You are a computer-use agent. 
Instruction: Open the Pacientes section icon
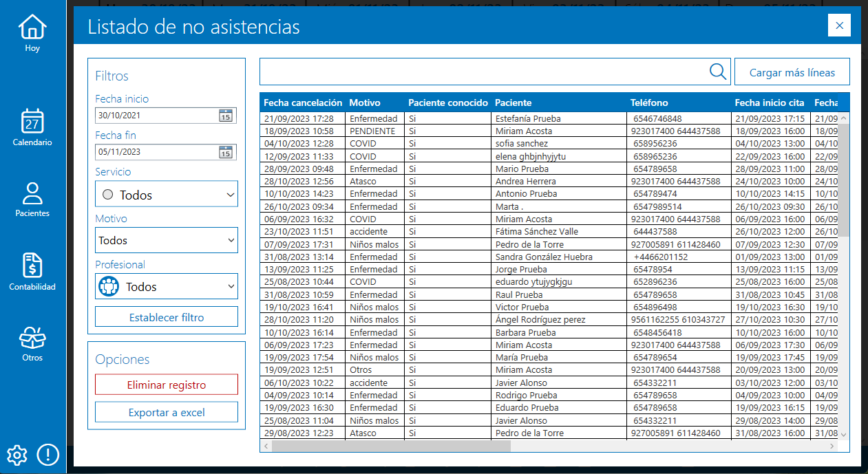[32, 193]
